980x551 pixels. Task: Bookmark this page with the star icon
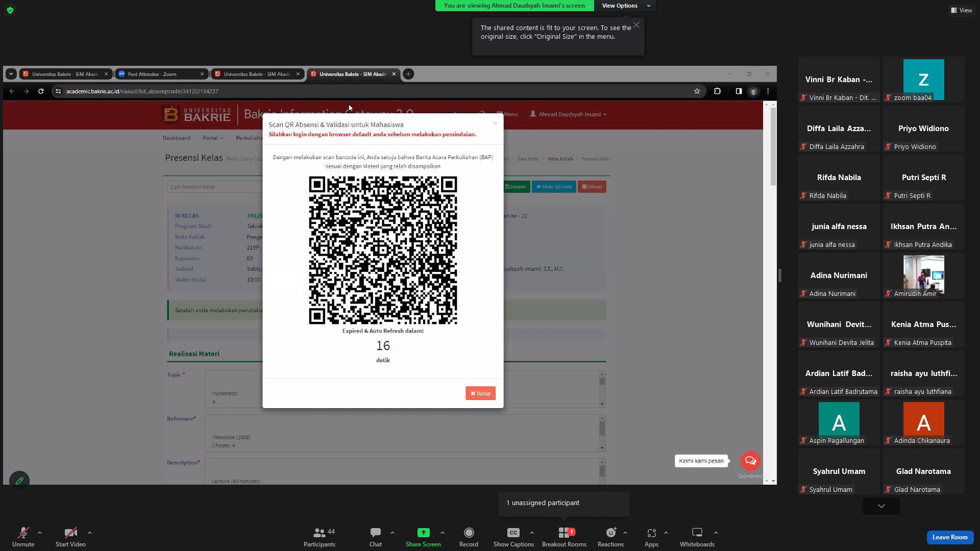(x=697, y=91)
